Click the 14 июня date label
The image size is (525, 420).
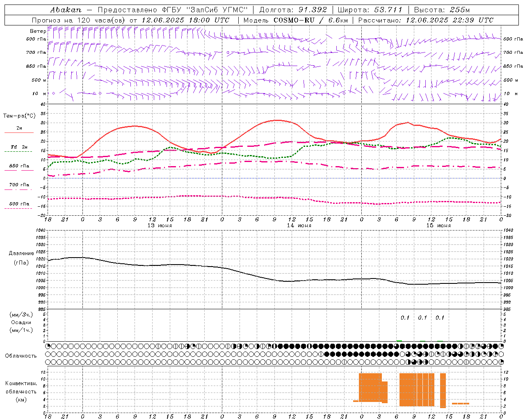tap(299, 226)
